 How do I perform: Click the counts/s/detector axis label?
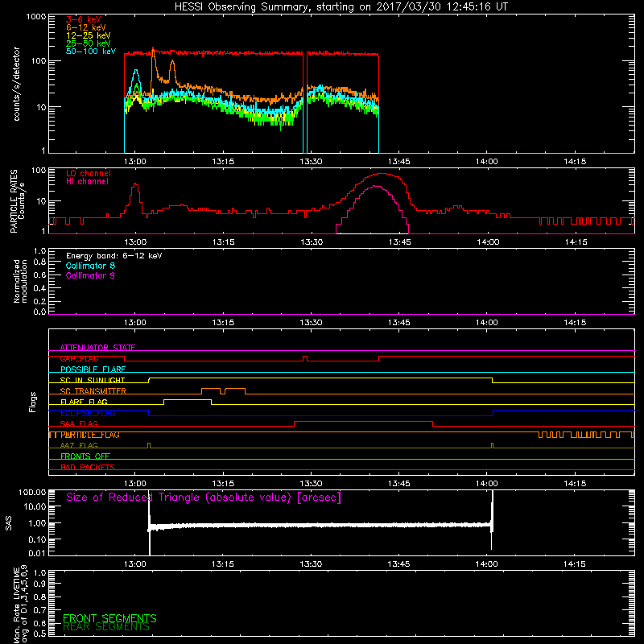[17, 84]
